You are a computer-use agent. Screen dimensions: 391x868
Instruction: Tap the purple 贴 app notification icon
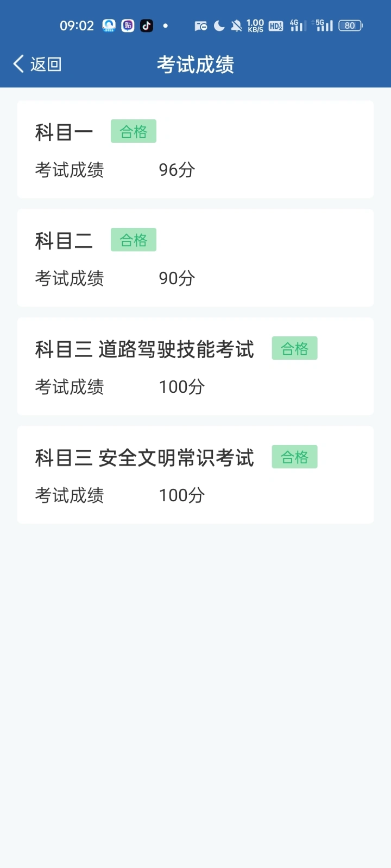(x=128, y=25)
